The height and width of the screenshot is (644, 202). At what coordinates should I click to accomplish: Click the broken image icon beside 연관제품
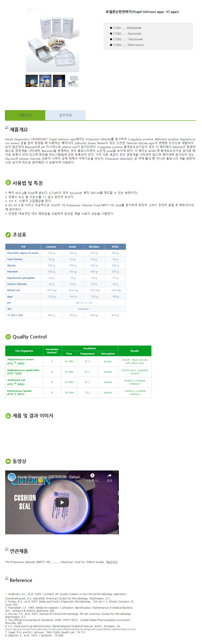click(x=7, y=549)
